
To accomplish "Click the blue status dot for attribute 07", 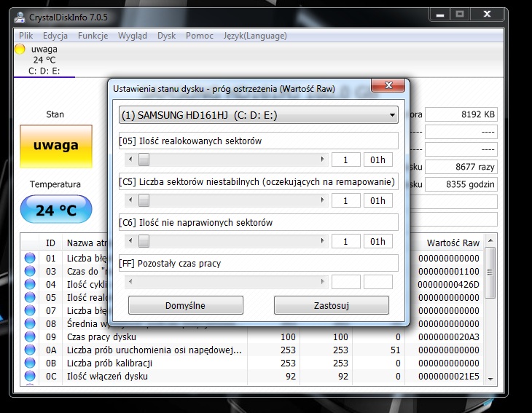I will 30,310.
